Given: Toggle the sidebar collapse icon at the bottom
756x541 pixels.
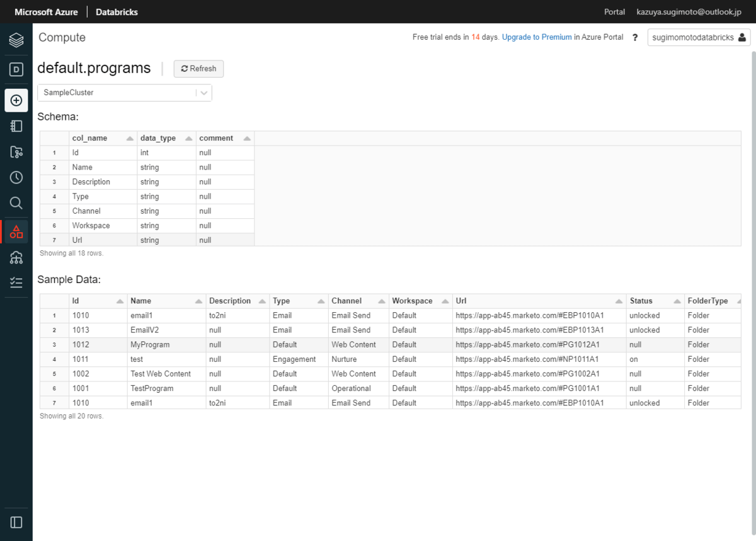Looking at the screenshot, I should pyautogui.click(x=16, y=522).
